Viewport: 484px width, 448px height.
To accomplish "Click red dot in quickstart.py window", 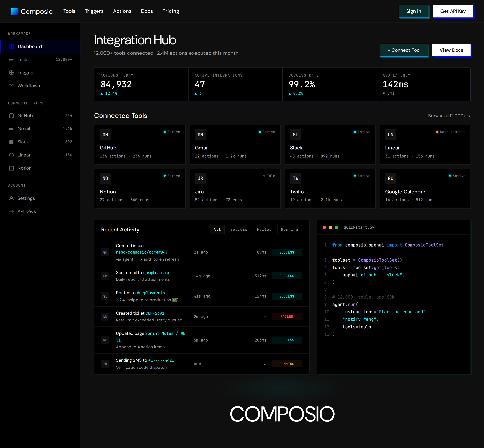I will click(324, 227).
